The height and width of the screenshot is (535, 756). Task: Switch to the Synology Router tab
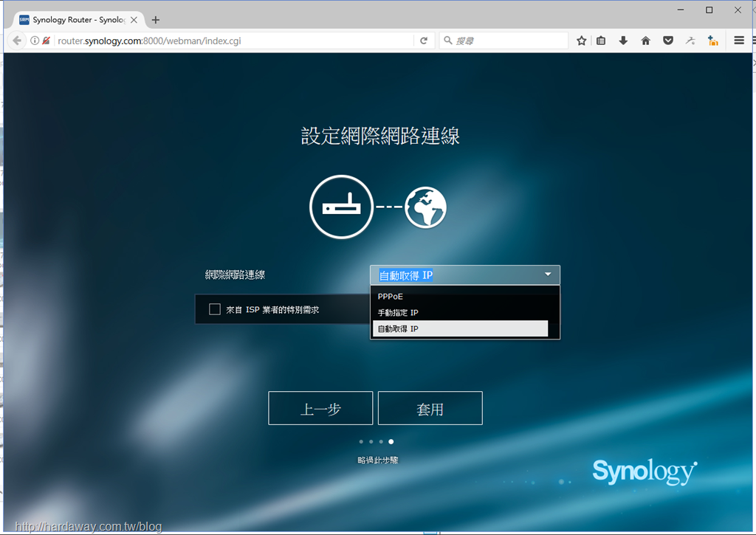(78, 20)
